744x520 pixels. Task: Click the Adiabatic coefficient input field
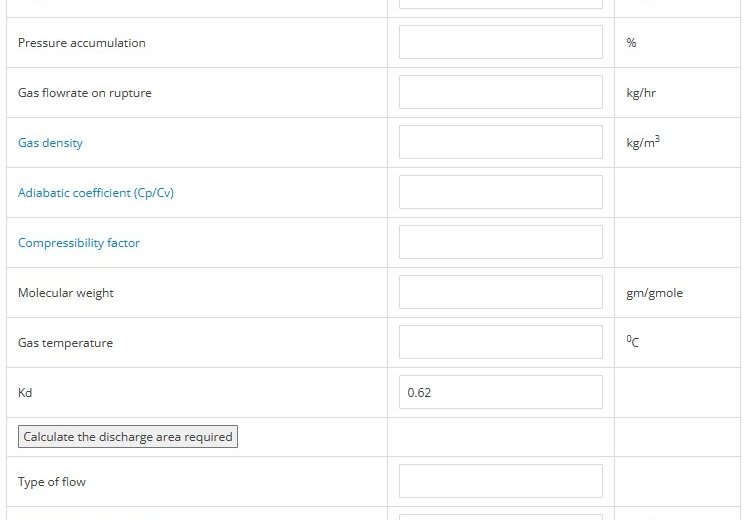tap(501, 192)
